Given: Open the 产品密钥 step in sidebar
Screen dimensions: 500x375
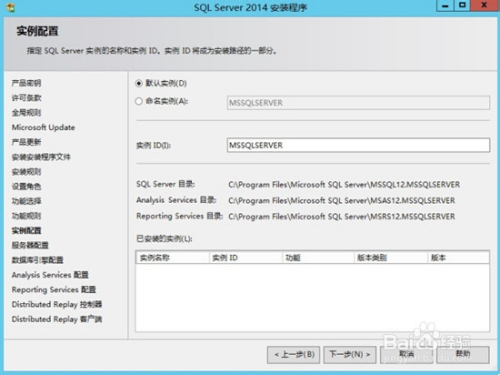Looking at the screenshot, I should point(27,83).
